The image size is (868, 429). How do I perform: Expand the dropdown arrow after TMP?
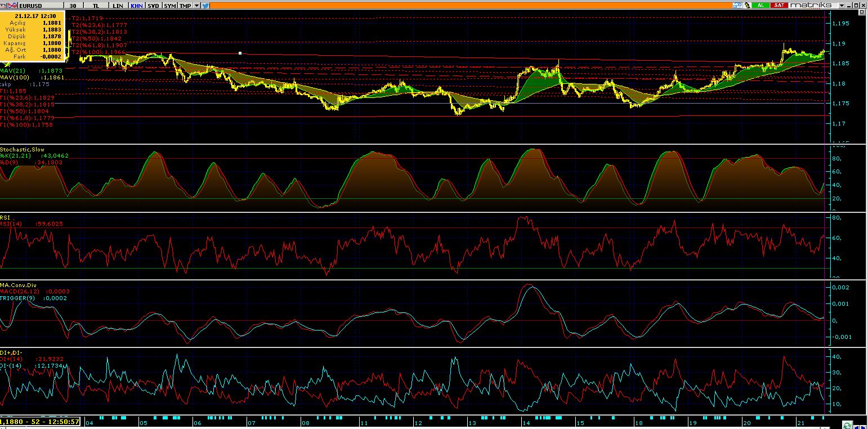(x=197, y=6)
